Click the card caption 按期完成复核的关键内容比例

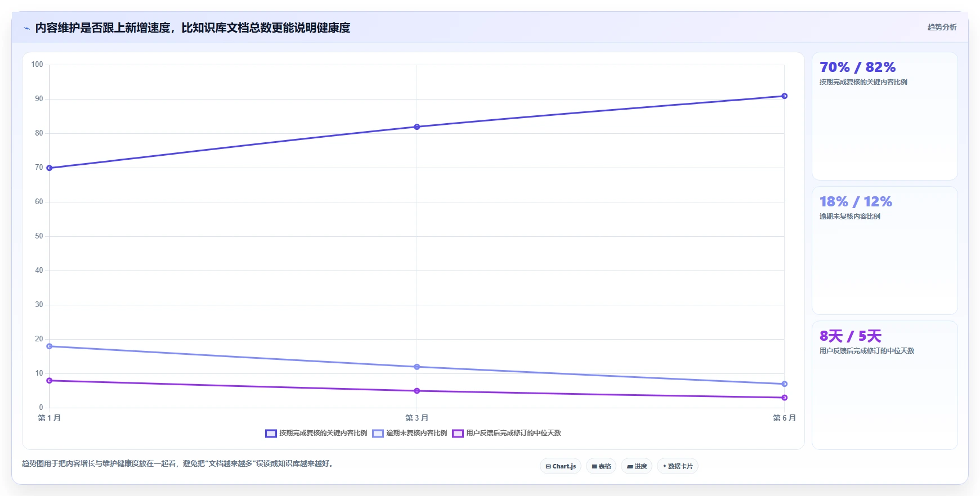coord(863,82)
